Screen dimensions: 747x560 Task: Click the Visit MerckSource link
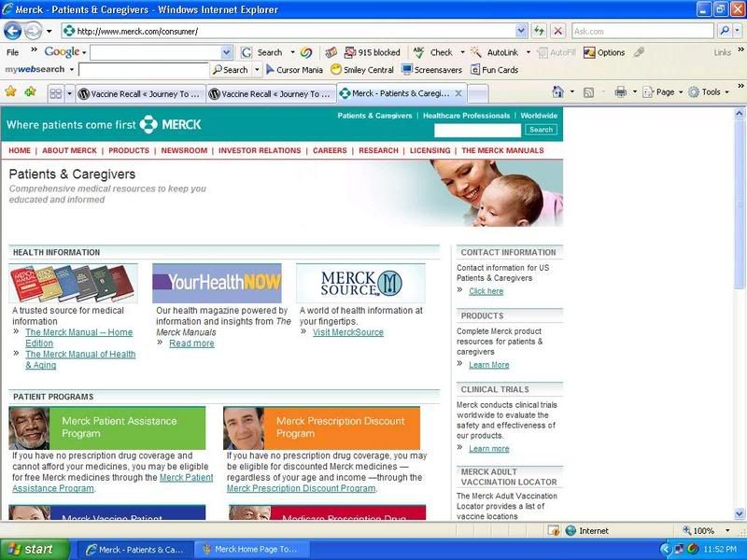tap(347, 332)
